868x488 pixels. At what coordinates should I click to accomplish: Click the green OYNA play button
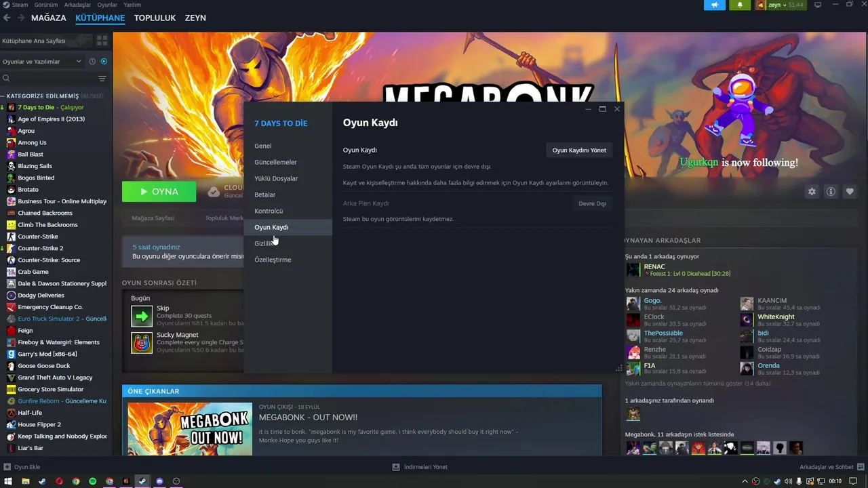(x=159, y=192)
